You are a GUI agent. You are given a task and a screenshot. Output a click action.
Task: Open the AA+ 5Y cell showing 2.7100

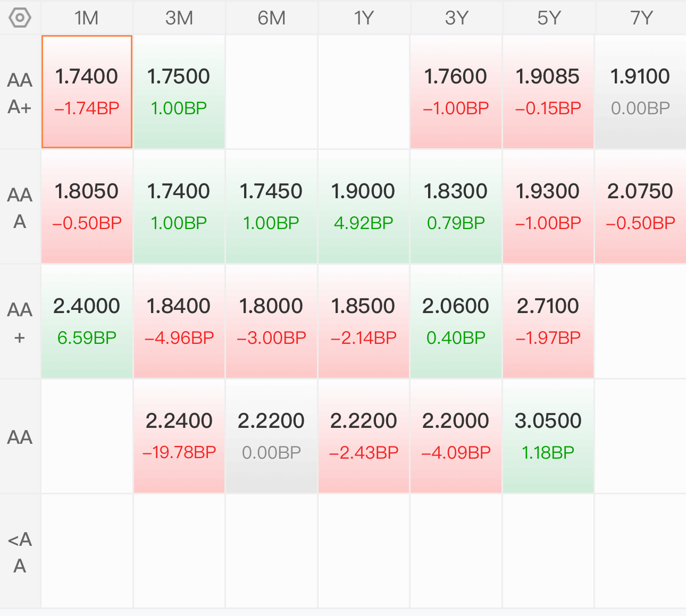pos(548,322)
